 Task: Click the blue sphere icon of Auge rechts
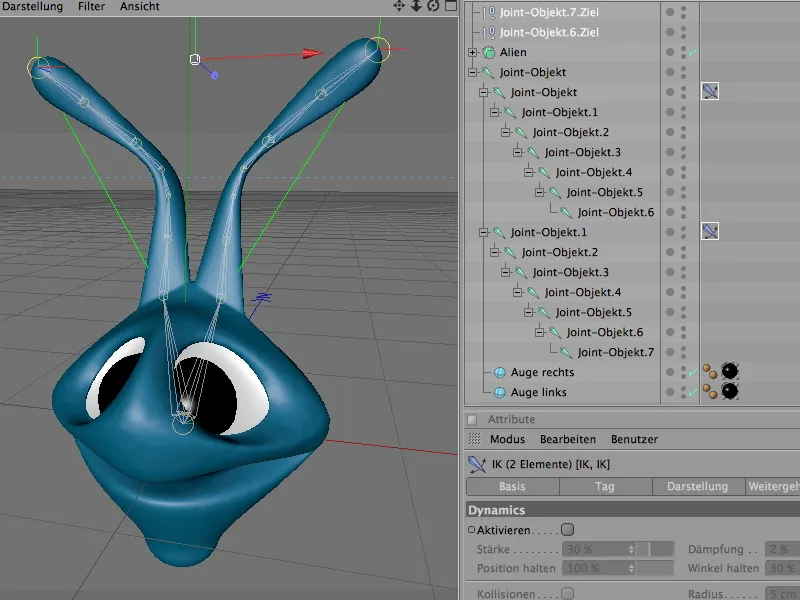(x=500, y=372)
